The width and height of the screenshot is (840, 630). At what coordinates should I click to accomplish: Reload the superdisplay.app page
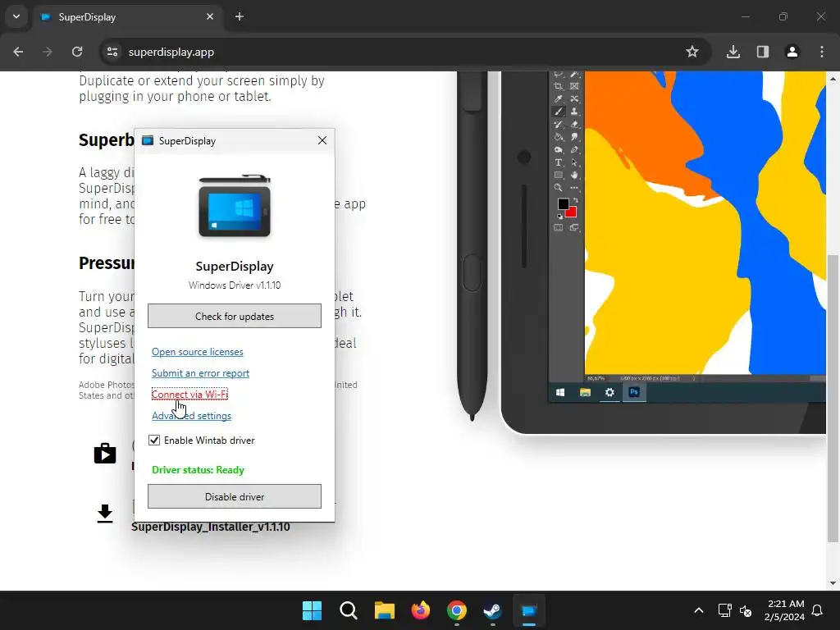pos(77,52)
